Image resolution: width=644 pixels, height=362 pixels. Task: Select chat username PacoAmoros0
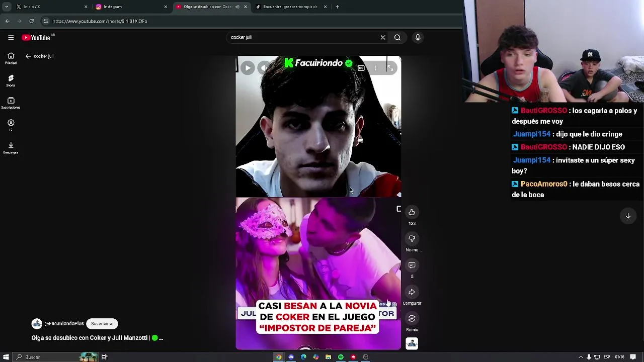[x=544, y=184]
